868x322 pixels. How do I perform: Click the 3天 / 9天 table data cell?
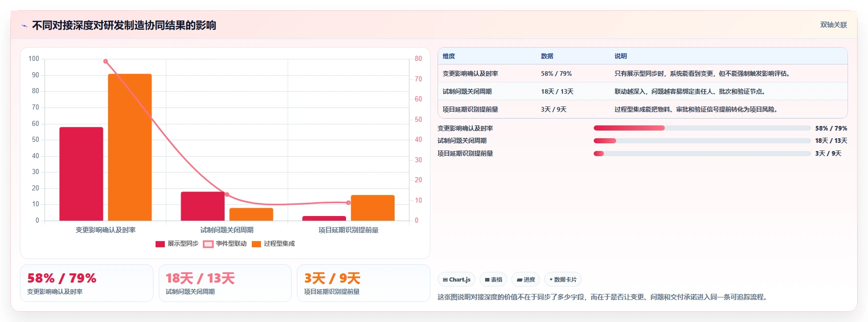(554, 110)
